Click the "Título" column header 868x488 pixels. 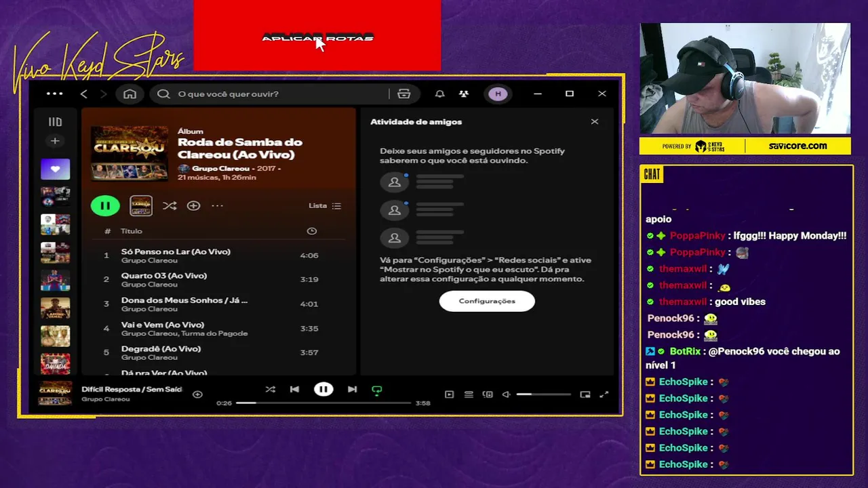click(132, 231)
